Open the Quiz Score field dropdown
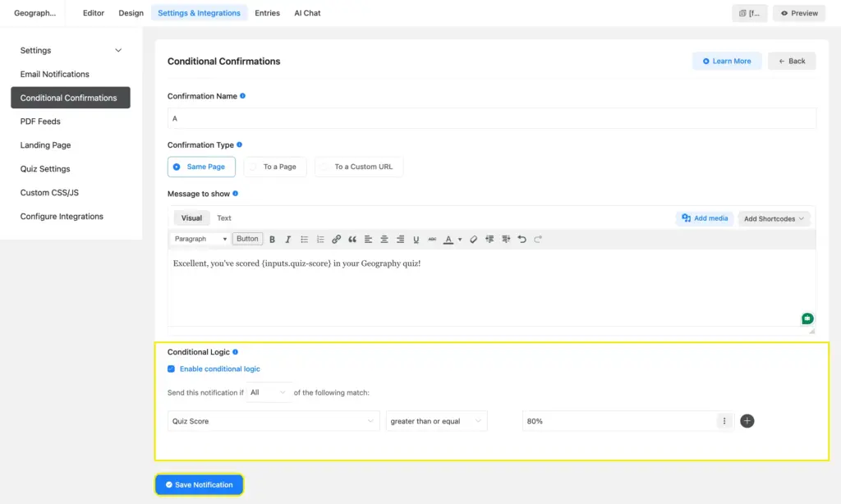The height and width of the screenshot is (504, 841). 273,421
